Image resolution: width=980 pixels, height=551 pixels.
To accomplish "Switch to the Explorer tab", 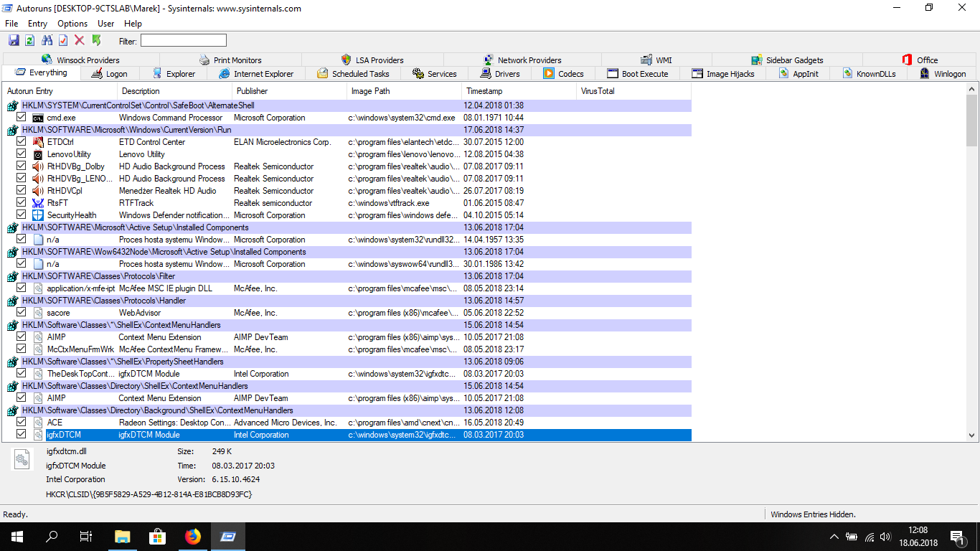I will click(x=174, y=73).
